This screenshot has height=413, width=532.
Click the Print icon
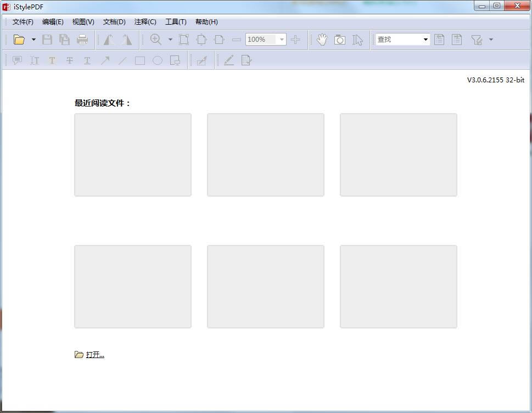pos(82,40)
